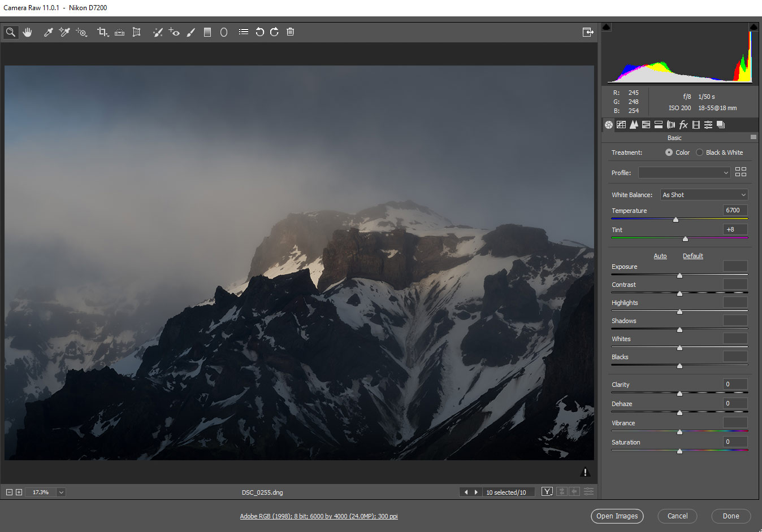
Task: Toggle the shadows clipping warning triangle
Action: [x=606, y=26]
